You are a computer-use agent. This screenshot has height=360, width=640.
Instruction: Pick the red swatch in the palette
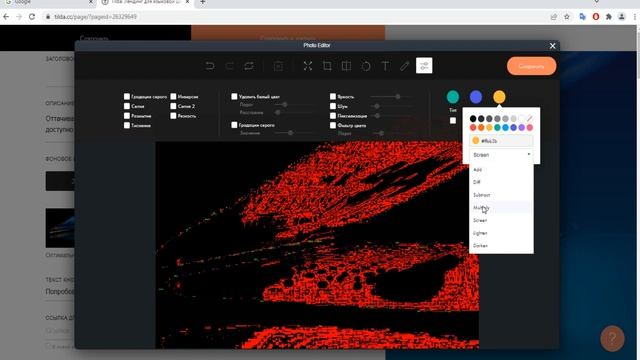[x=473, y=127]
